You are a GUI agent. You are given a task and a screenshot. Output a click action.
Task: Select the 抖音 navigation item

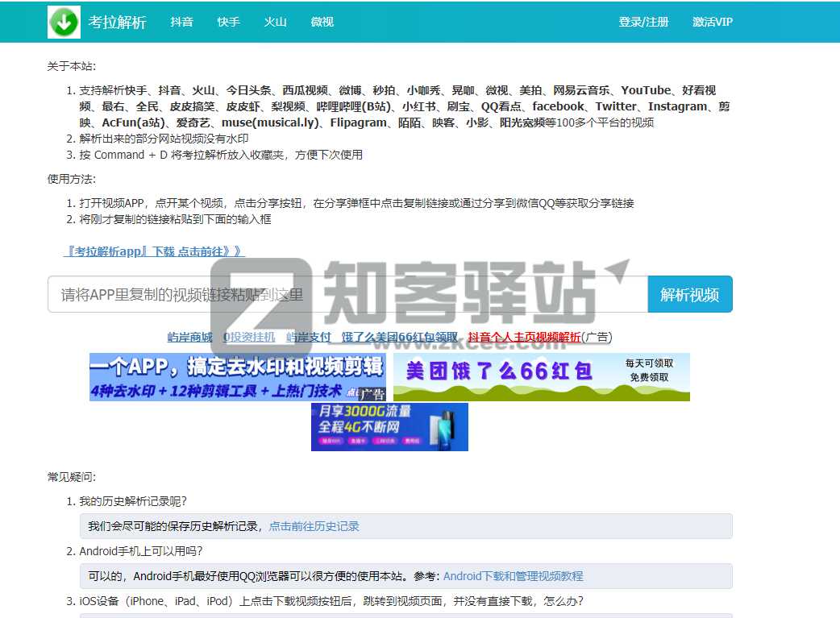pyautogui.click(x=181, y=22)
